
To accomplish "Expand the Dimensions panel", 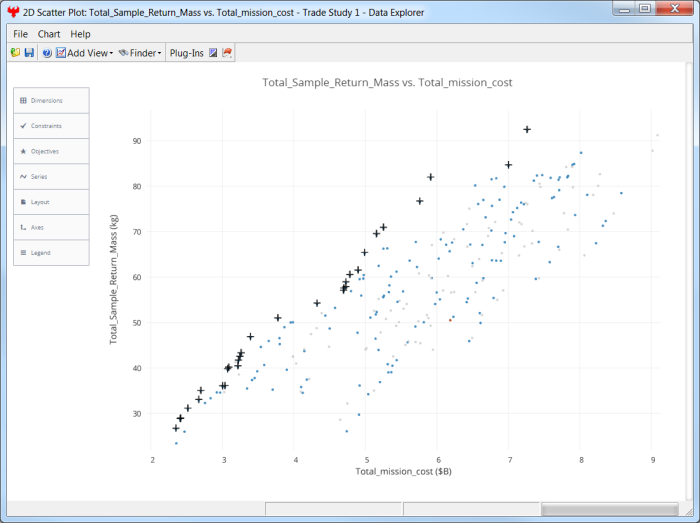I will pos(51,101).
